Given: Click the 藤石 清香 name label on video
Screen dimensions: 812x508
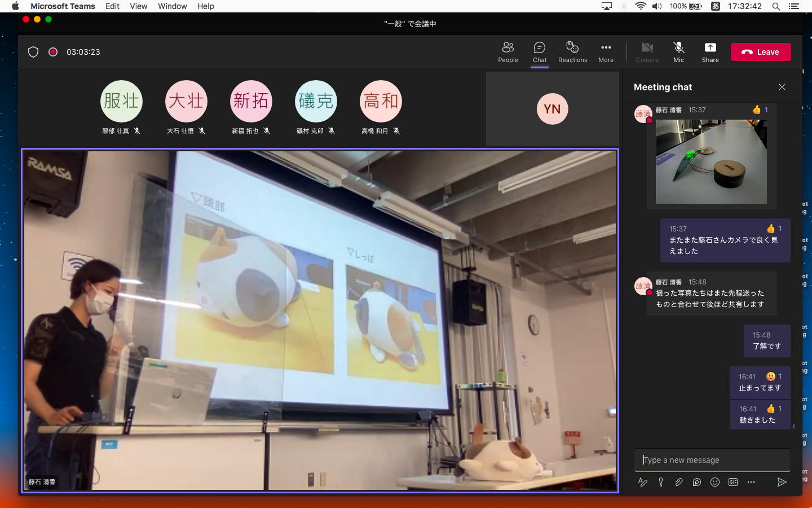Looking at the screenshot, I should [42, 482].
